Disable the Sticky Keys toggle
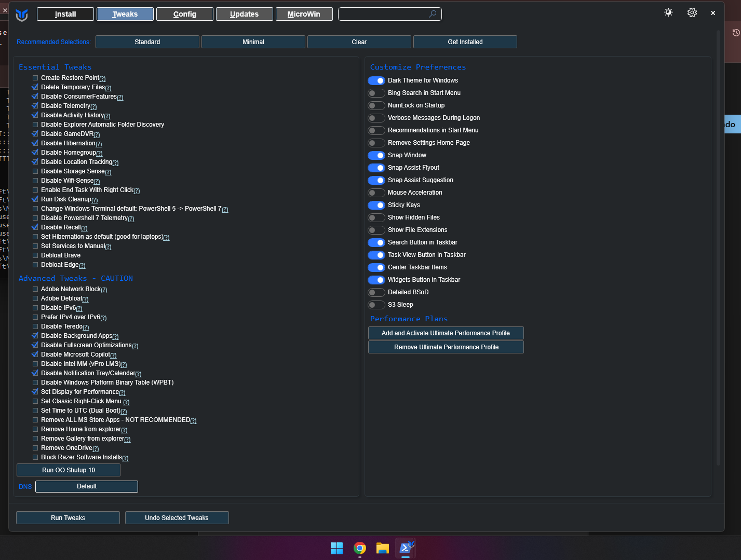The width and height of the screenshot is (741, 560). click(376, 205)
